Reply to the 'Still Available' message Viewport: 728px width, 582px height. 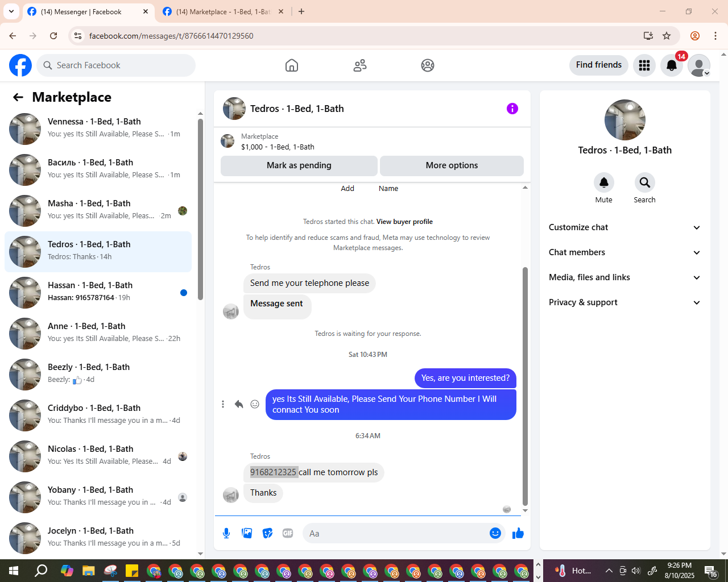pyautogui.click(x=239, y=404)
